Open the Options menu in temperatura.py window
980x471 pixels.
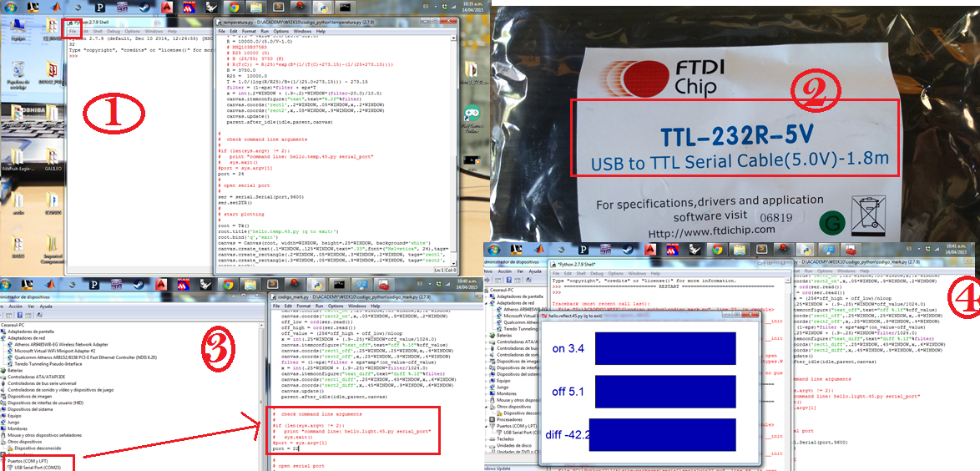point(280,31)
